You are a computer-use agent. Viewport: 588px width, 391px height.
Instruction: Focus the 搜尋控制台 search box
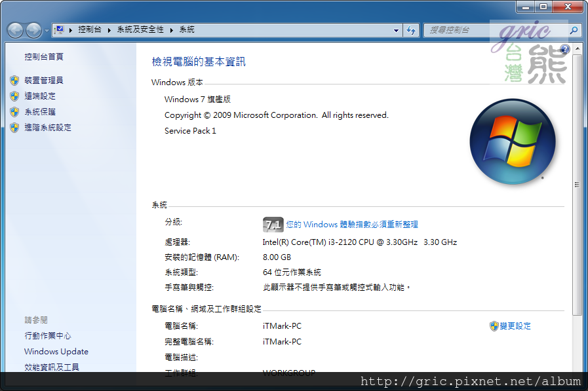point(495,30)
